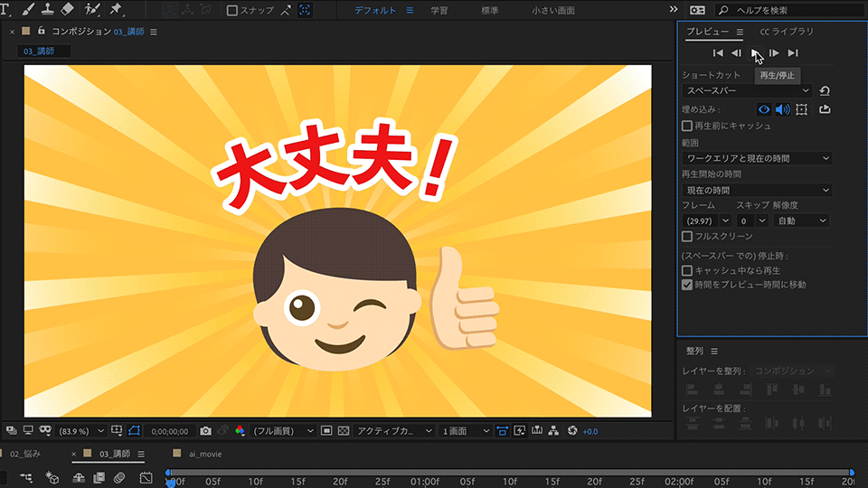The image size is (868, 488).
Task: Enable the スナップ (snap) checkbox
Action: [x=232, y=11]
